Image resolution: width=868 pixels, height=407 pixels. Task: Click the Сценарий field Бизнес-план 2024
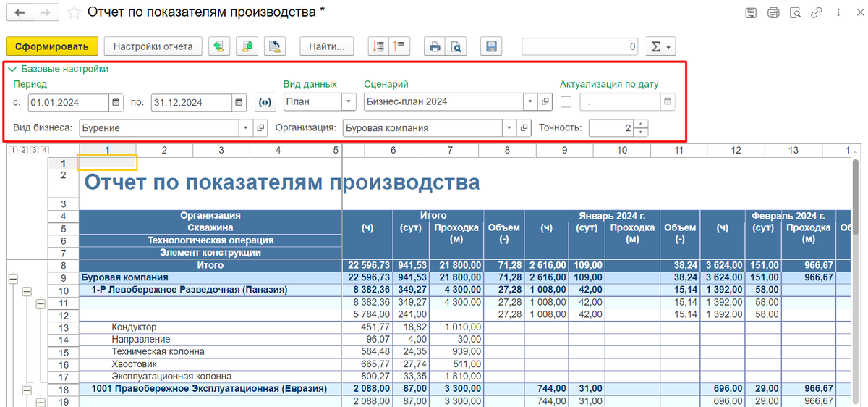[444, 102]
